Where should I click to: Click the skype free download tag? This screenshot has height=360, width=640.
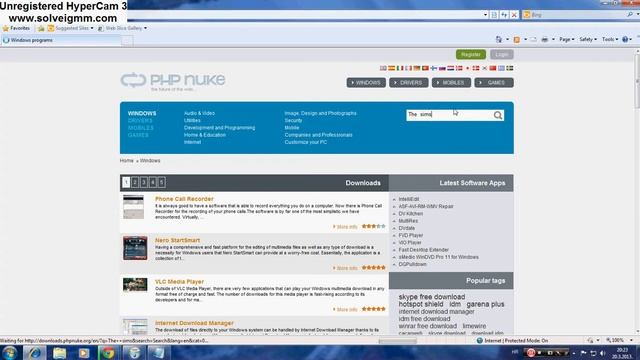[x=432, y=297]
